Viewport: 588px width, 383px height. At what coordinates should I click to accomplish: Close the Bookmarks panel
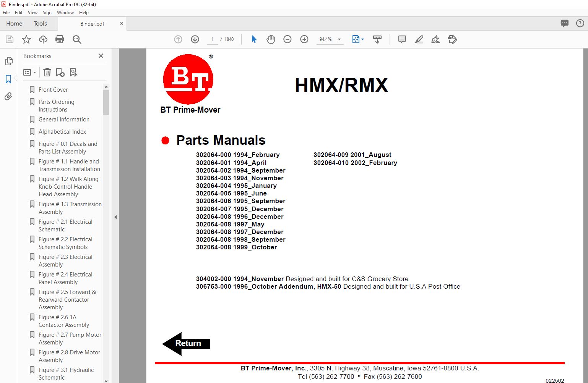[101, 56]
